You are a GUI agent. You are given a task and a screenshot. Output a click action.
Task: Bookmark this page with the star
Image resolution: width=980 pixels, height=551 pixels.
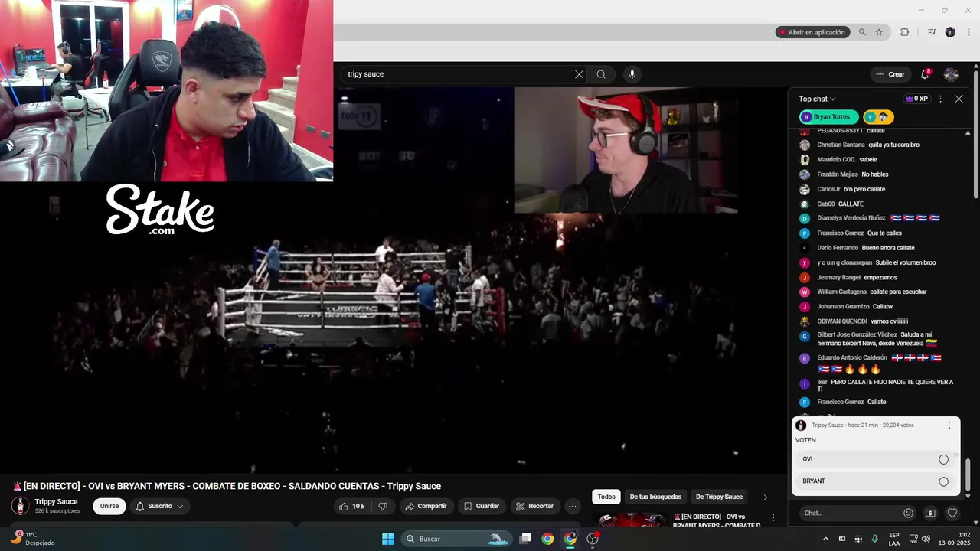(879, 32)
